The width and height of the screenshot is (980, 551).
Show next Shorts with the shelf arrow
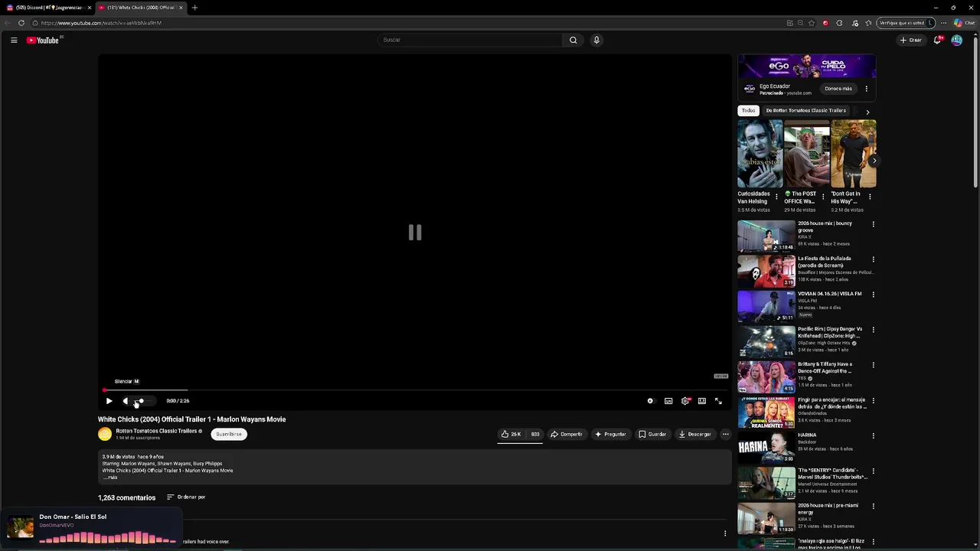point(874,161)
